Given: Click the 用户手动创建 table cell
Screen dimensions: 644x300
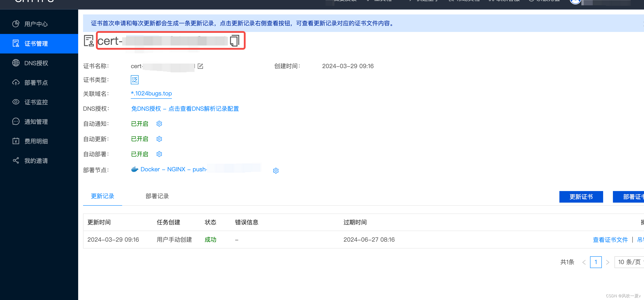Looking at the screenshot, I should coord(174,240).
